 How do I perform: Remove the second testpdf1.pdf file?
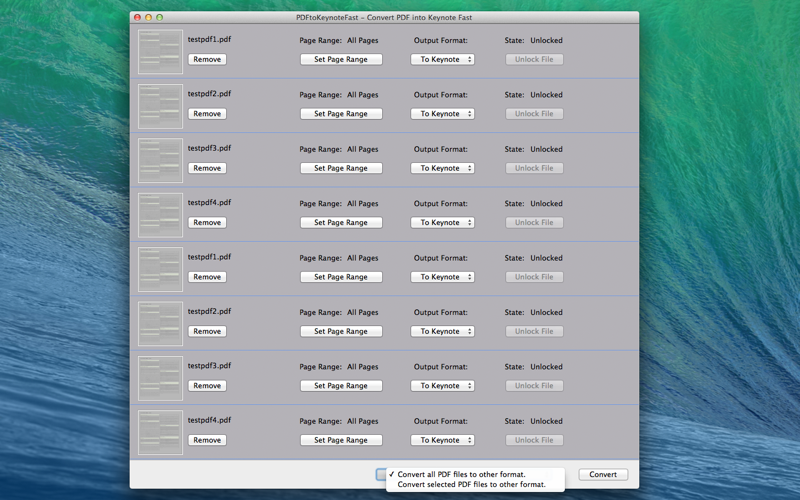click(207, 277)
